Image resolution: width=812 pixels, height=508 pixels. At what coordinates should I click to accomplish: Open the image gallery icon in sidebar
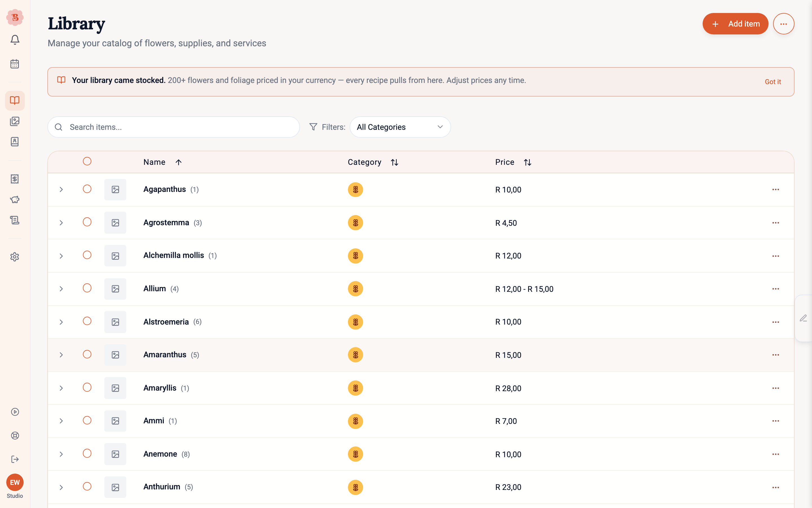point(15,121)
